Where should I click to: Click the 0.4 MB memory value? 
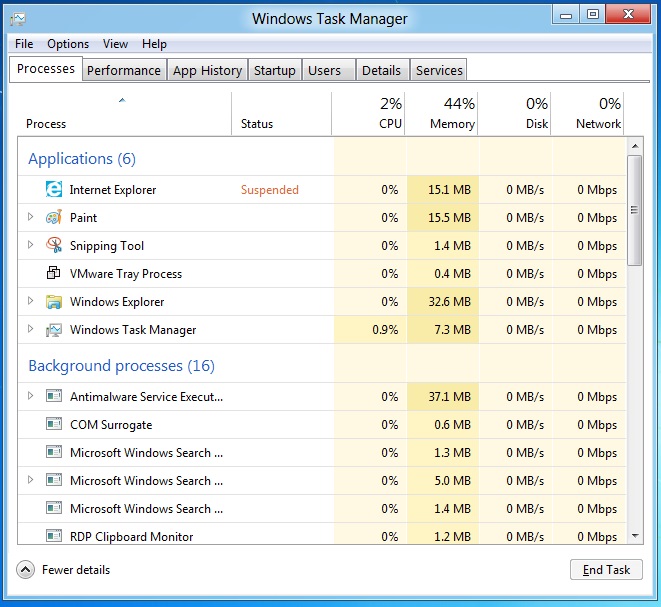coord(452,274)
